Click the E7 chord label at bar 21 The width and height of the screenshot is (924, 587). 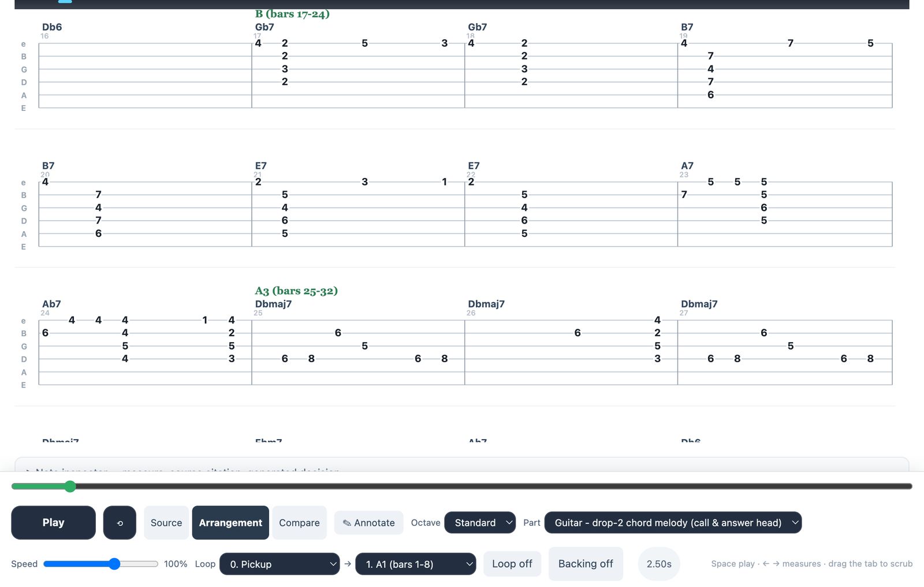[x=261, y=166]
